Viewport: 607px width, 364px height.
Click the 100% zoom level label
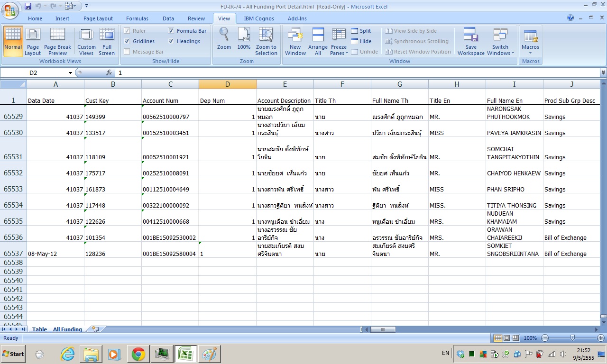530,338
